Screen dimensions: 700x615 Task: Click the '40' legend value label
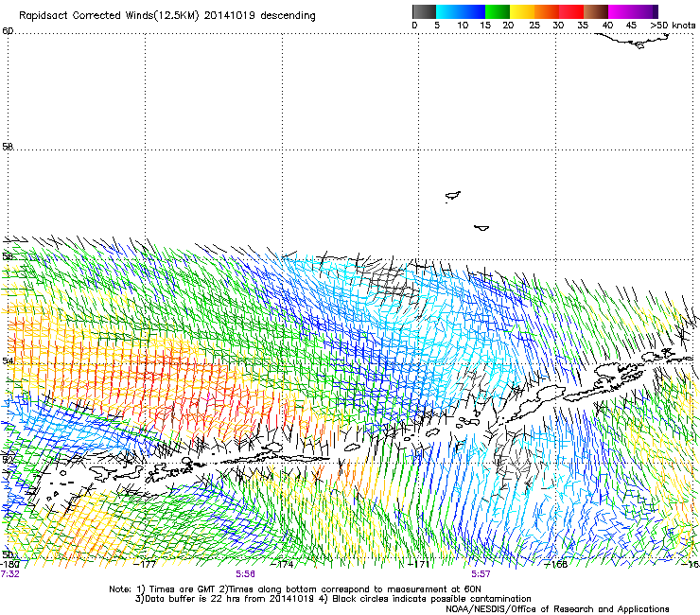click(607, 26)
